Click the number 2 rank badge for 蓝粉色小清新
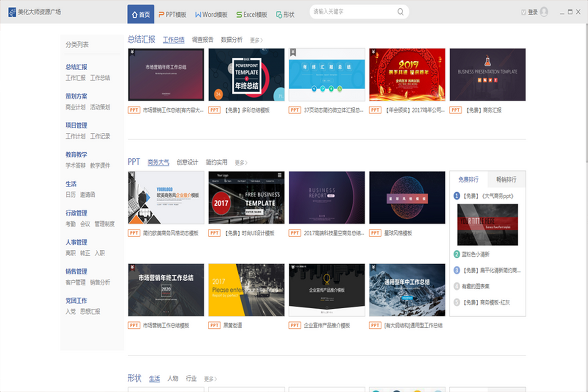 (x=457, y=254)
